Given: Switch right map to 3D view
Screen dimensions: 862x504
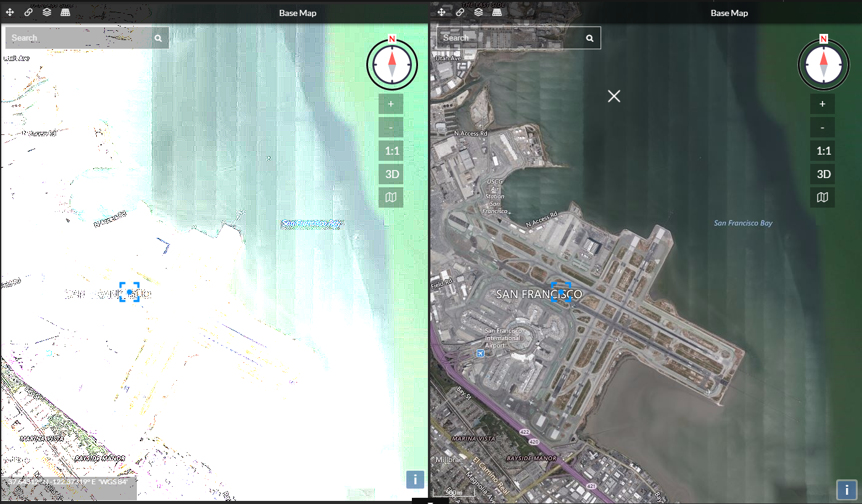Looking at the screenshot, I should [x=823, y=174].
